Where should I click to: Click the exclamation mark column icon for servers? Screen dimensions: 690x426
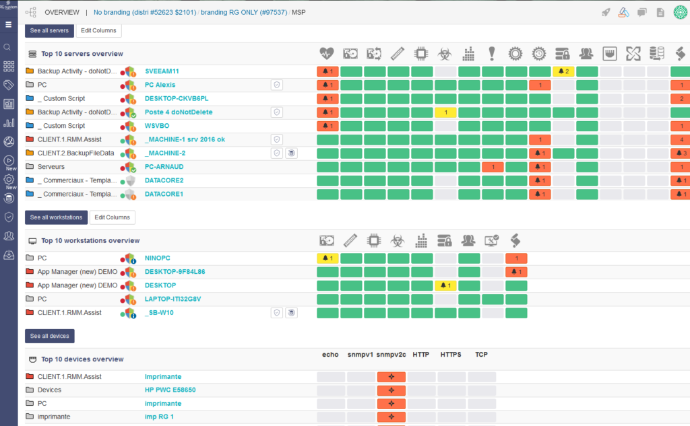(x=492, y=53)
